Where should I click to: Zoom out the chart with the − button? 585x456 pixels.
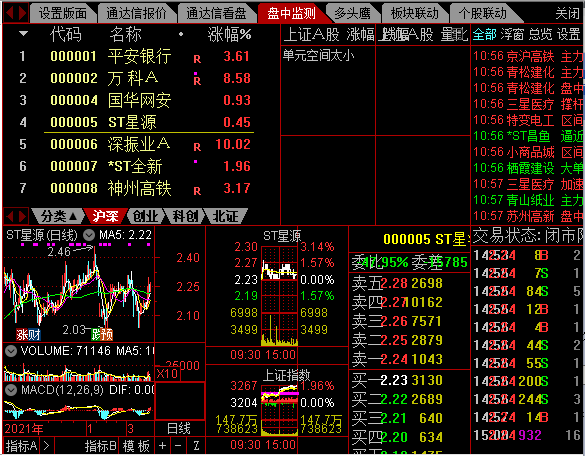point(178,446)
